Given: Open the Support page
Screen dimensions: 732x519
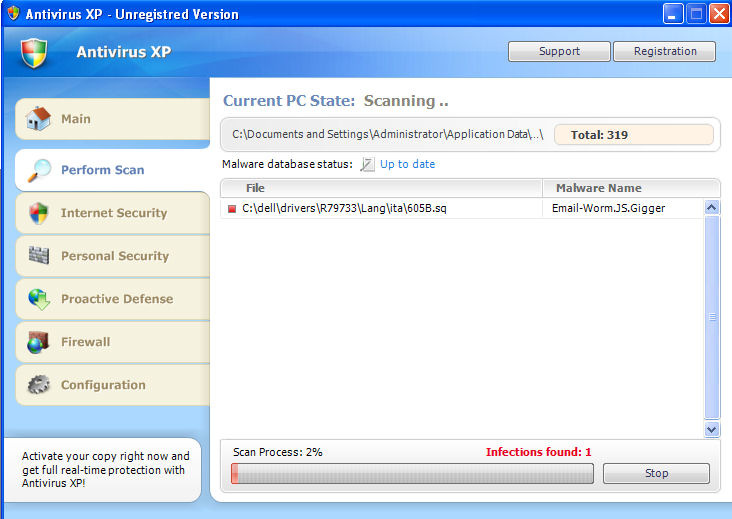Looking at the screenshot, I should point(559,51).
